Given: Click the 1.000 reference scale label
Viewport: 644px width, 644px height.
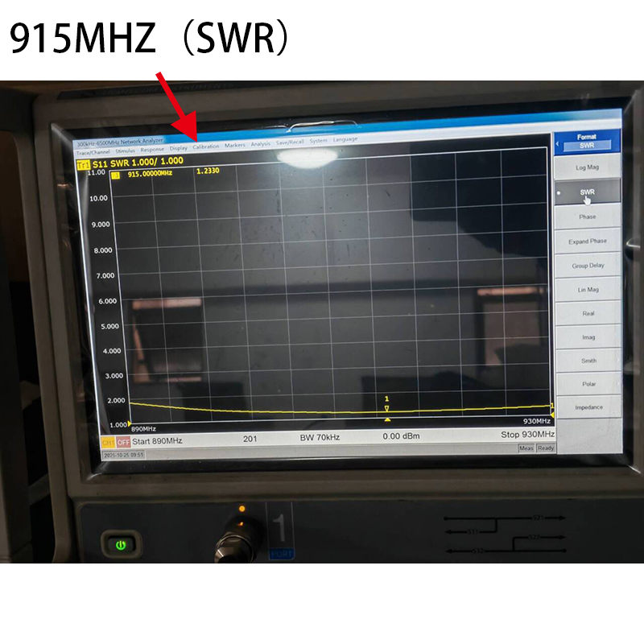Looking at the screenshot, I should (x=118, y=425).
